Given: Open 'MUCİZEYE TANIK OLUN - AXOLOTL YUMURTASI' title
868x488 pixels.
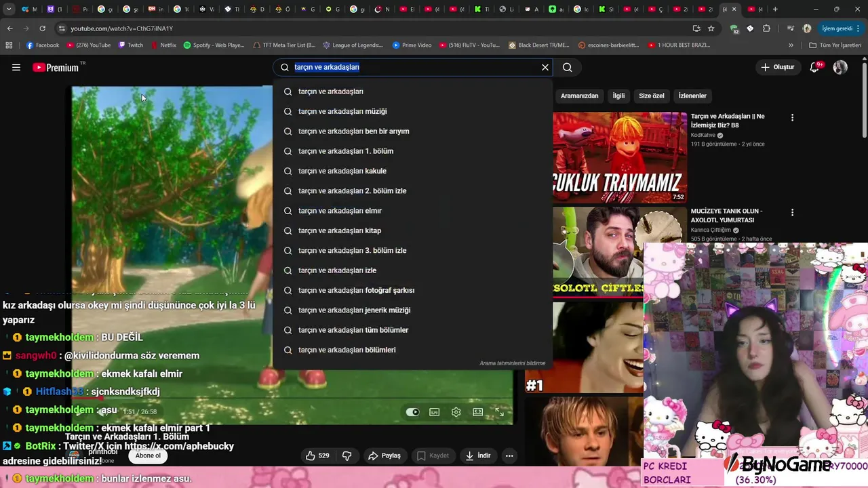Looking at the screenshot, I should tap(726, 216).
